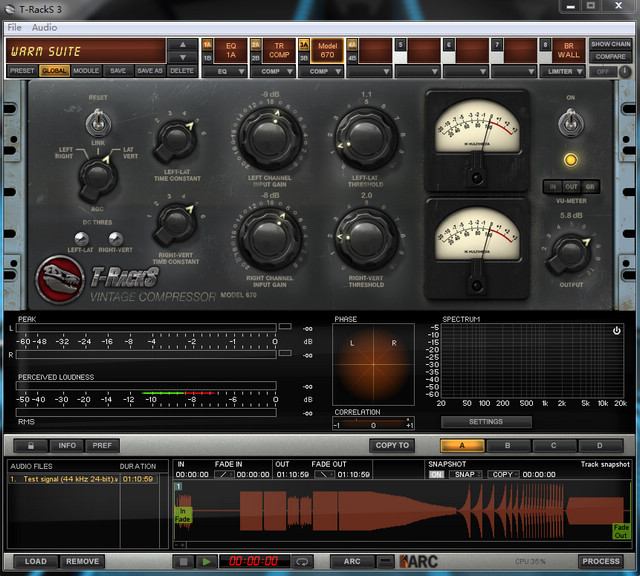Switch to the GLOBAL preset tab

[54, 71]
